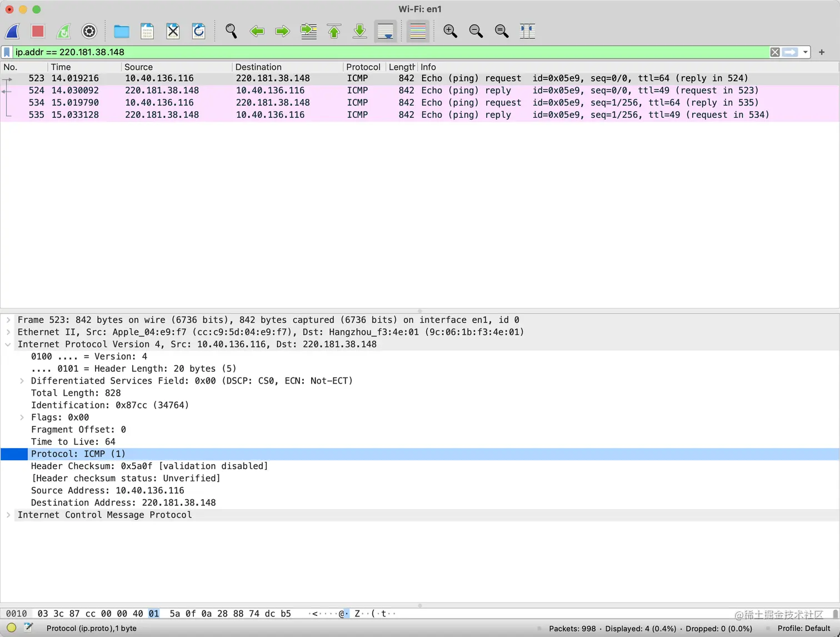Jump to last packet icon
Screen dimensions: 840x637
pos(359,31)
